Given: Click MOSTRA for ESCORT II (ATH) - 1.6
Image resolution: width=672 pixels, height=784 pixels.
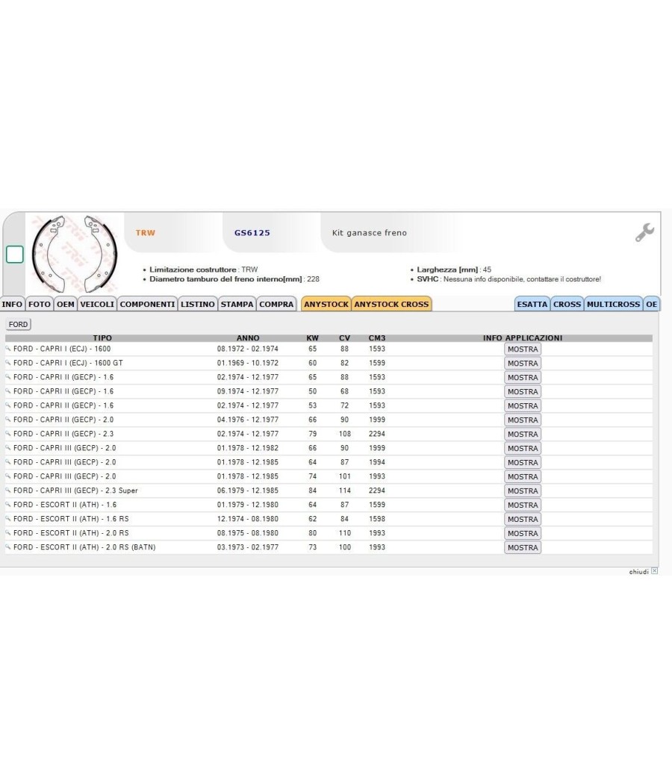Looking at the screenshot, I should point(523,505).
